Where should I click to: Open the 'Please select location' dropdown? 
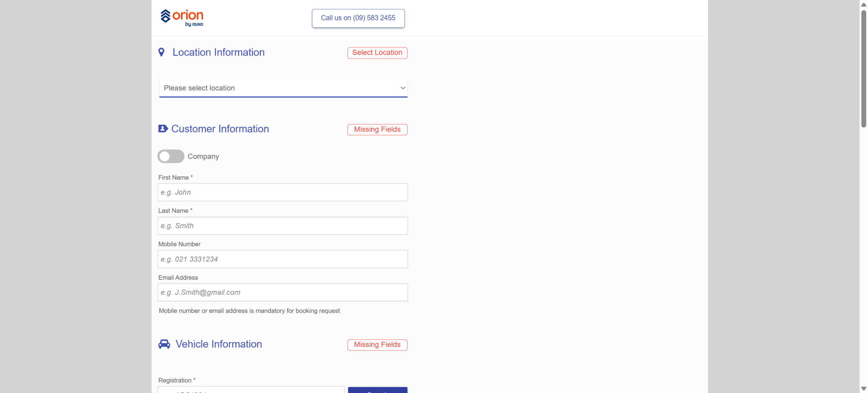[x=283, y=88]
